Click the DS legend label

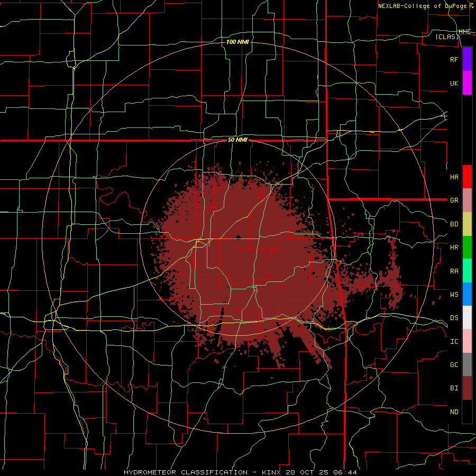tap(454, 318)
